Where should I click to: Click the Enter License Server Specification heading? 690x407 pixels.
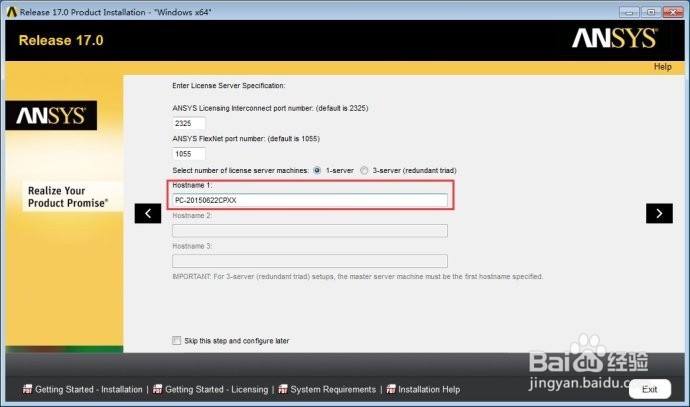click(228, 85)
